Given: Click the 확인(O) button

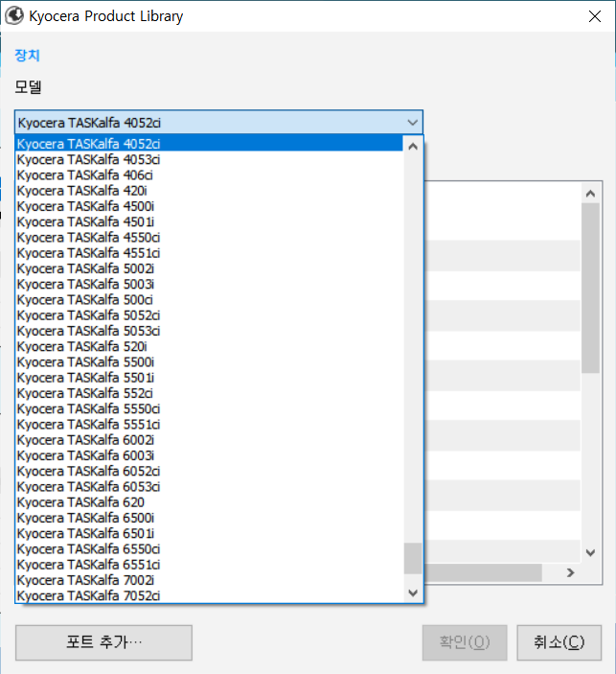Looking at the screenshot, I should [465, 642].
